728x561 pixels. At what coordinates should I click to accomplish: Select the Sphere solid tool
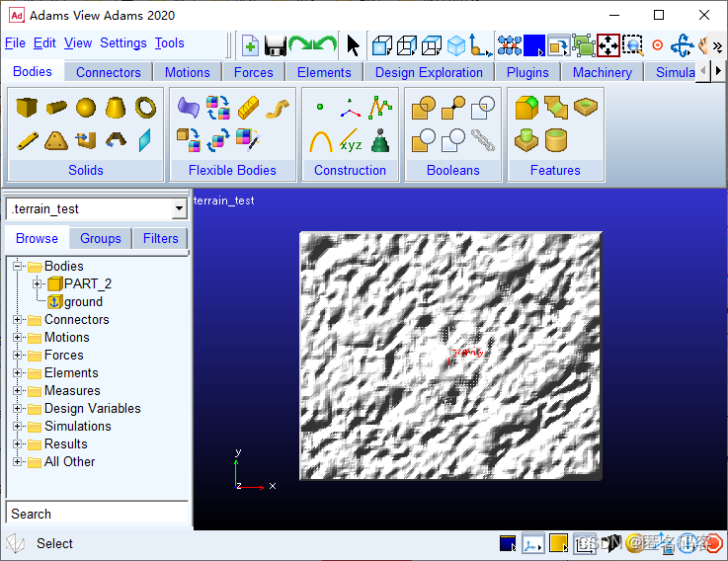pyautogui.click(x=86, y=108)
